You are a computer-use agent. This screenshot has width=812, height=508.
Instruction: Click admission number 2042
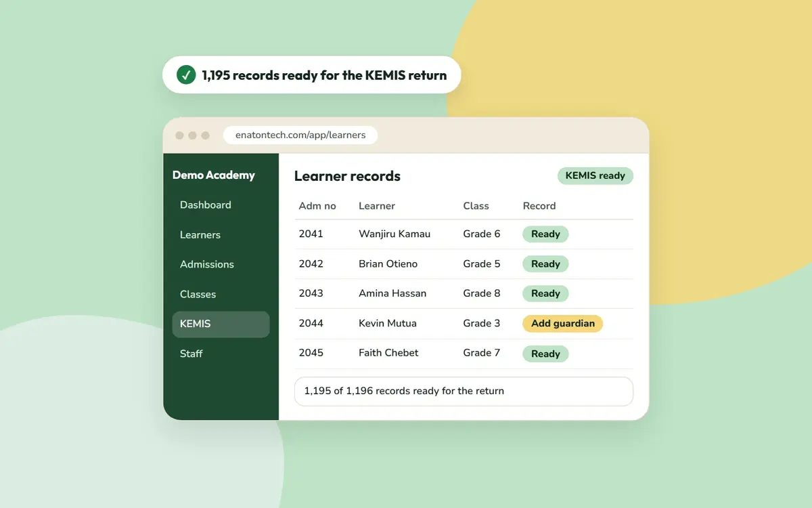pyautogui.click(x=311, y=263)
